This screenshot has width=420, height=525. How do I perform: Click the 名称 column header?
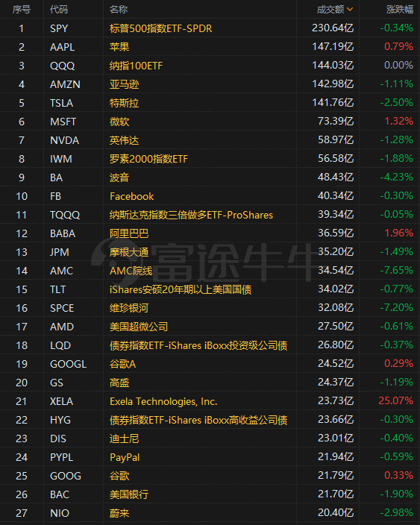119,10
